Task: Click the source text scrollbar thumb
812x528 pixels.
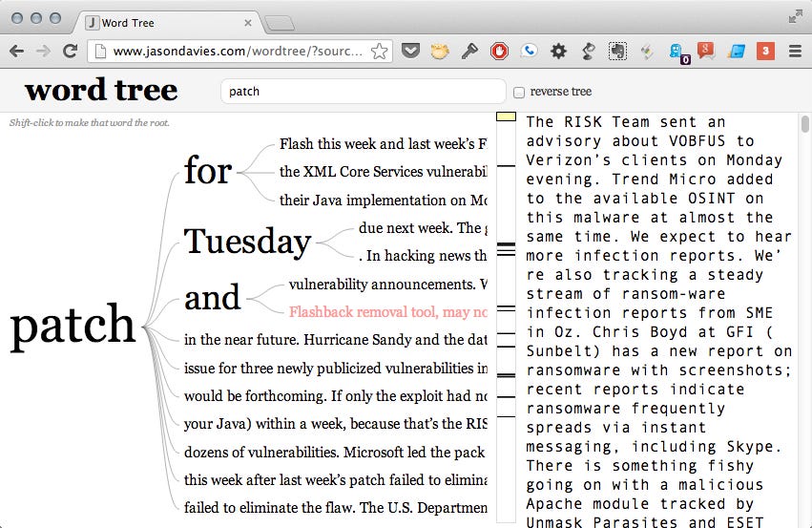Action: pyautogui.click(x=804, y=124)
